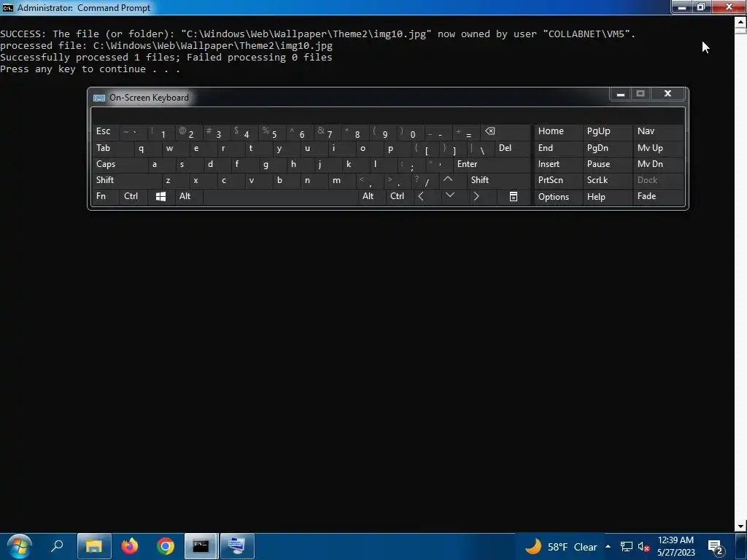Tap the Del key
This screenshot has width=747, height=560.
tap(511, 148)
